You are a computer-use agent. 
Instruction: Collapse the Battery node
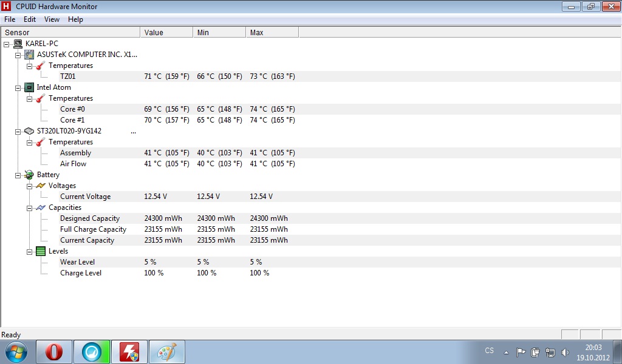pos(18,175)
